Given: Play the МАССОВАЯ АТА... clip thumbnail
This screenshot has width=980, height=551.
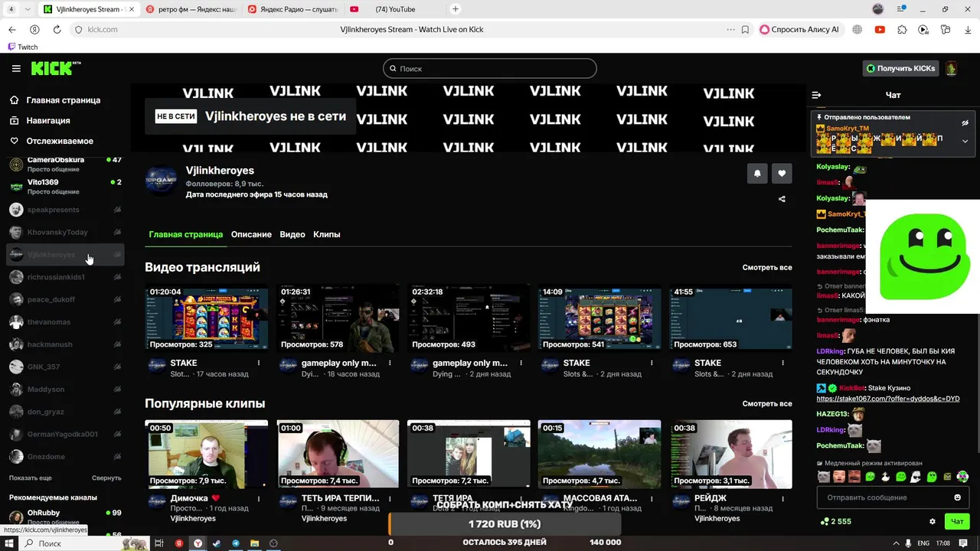Looking at the screenshot, I should coord(599,454).
